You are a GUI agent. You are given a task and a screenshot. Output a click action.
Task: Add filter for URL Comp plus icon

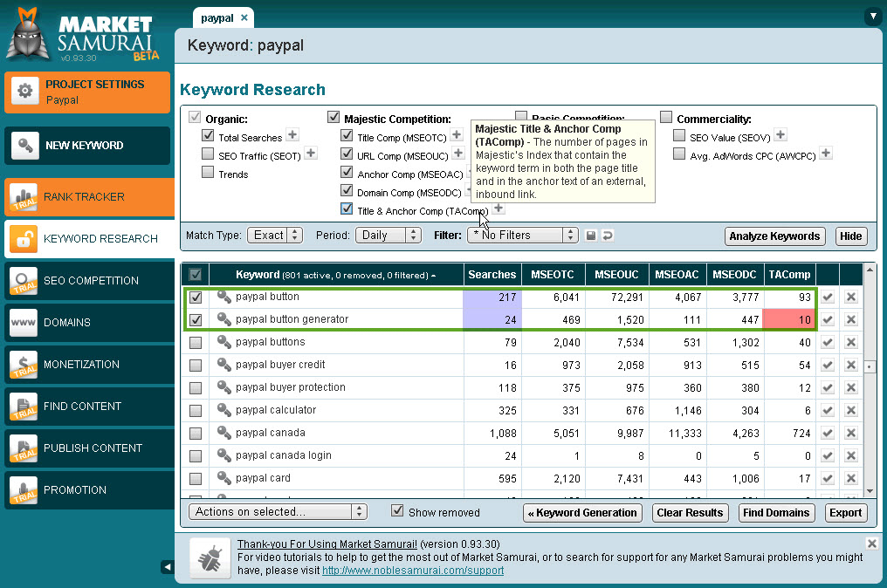coord(458,153)
